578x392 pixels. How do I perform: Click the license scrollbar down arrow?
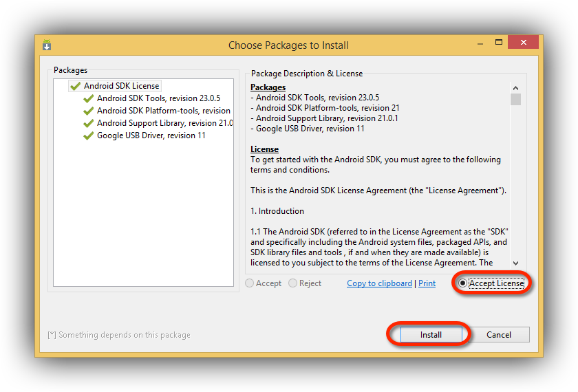[515, 263]
